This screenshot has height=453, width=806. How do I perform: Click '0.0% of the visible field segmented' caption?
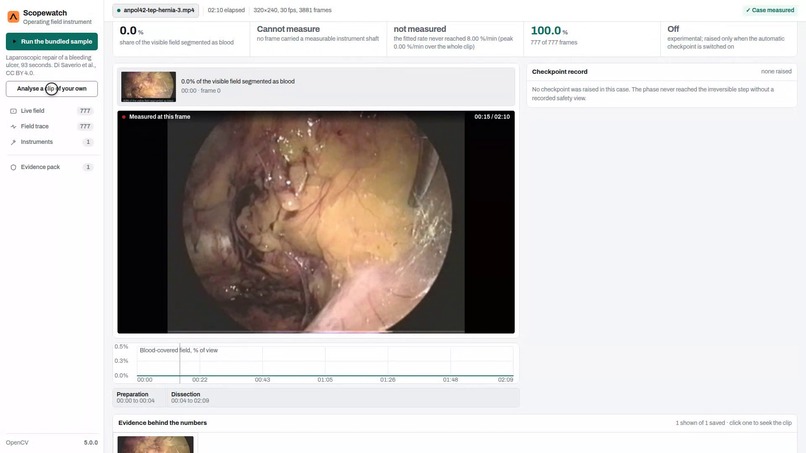click(x=237, y=81)
